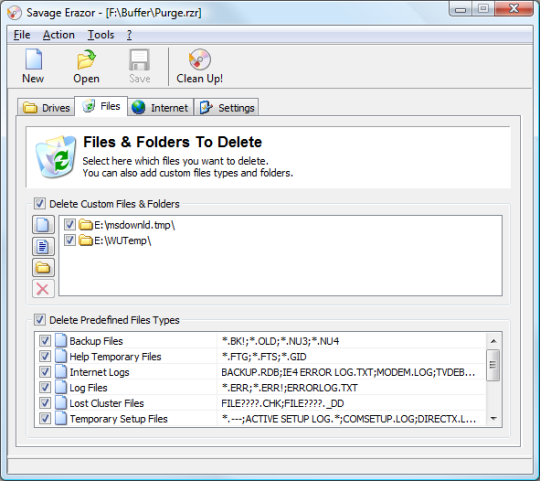Screen dimensions: 540x481
Task: Click the *.BK!;*.OLD;*.NU3;*.NU4 pattern cell
Action: [351, 341]
